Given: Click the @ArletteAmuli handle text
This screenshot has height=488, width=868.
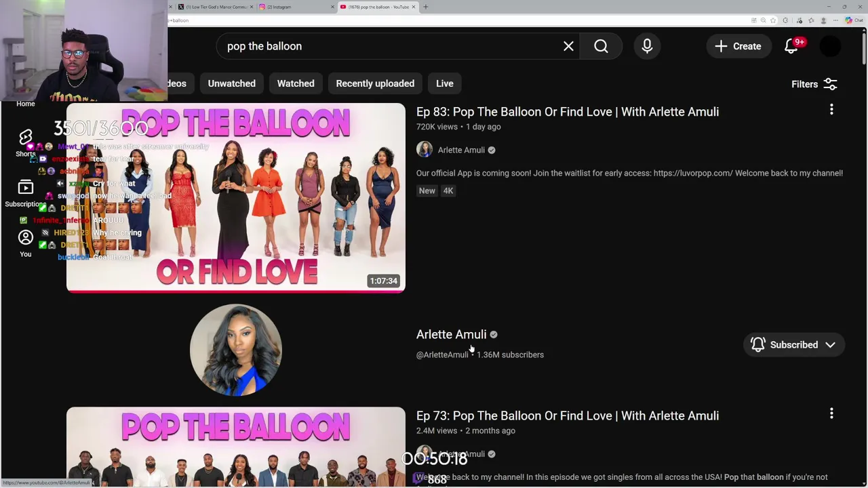Looking at the screenshot, I should [442, 354].
